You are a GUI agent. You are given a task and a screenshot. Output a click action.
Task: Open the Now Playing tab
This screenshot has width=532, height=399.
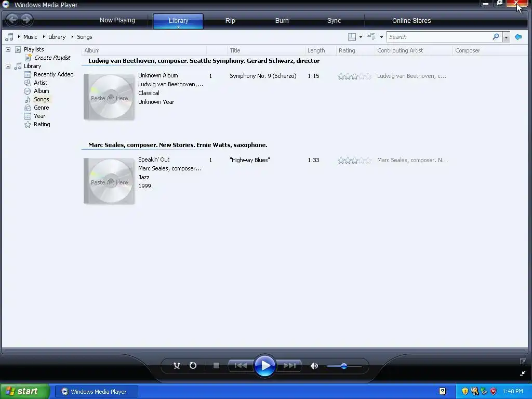pyautogui.click(x=117, y=20)
